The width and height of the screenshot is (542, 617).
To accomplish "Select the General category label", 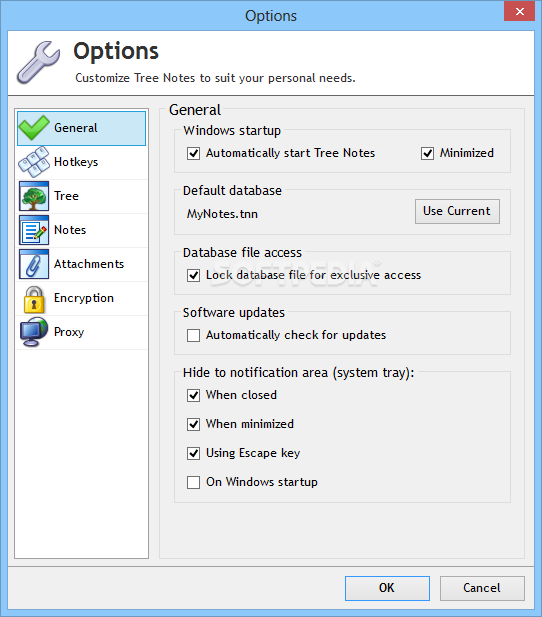I will click(x=76, y=128).
